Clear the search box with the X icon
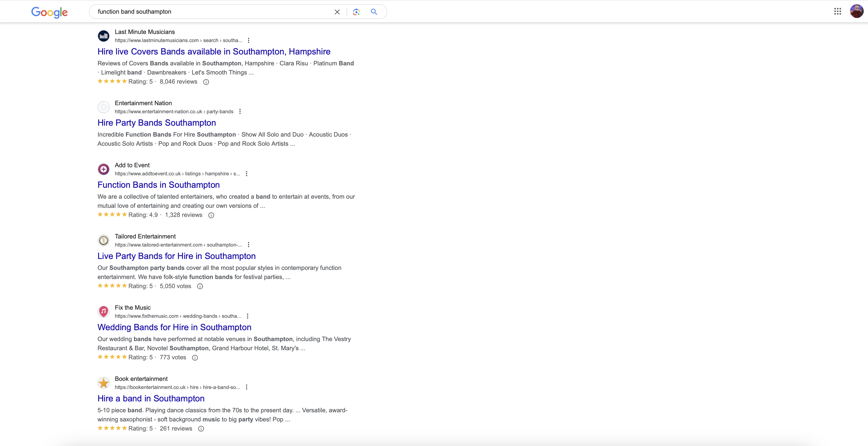Screen dimensions: 868x446 [x=337, y=12]
